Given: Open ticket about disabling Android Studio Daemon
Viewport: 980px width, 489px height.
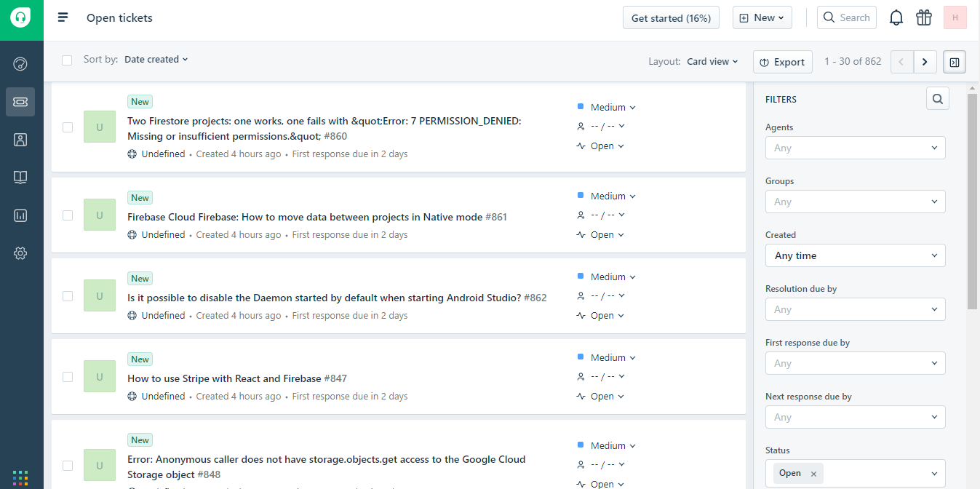Looking at the screenshot, I should click(x=337, y=298).
